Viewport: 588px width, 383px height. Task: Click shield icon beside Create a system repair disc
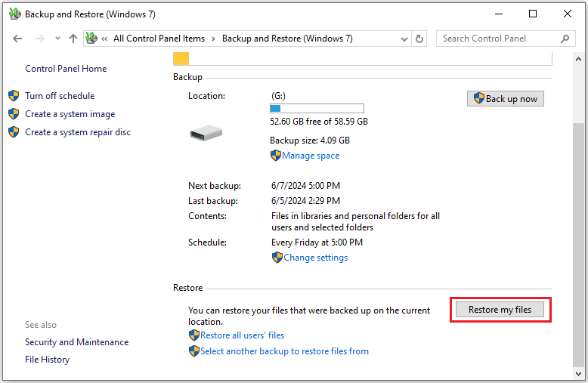[14, 131]
